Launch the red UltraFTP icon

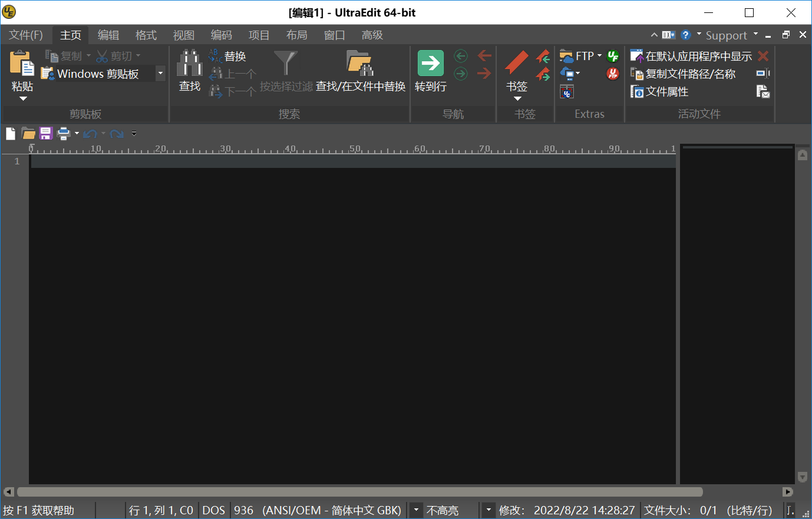[613, 74]
